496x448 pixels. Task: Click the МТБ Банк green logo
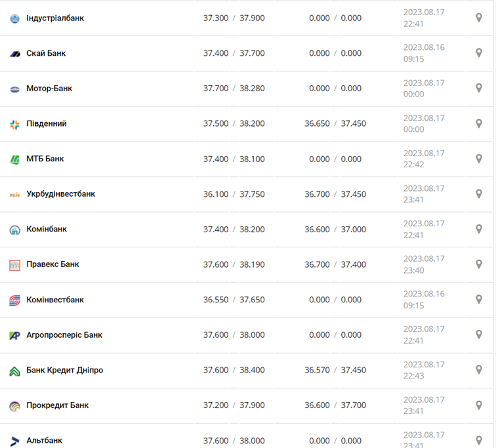click(14, 159)
